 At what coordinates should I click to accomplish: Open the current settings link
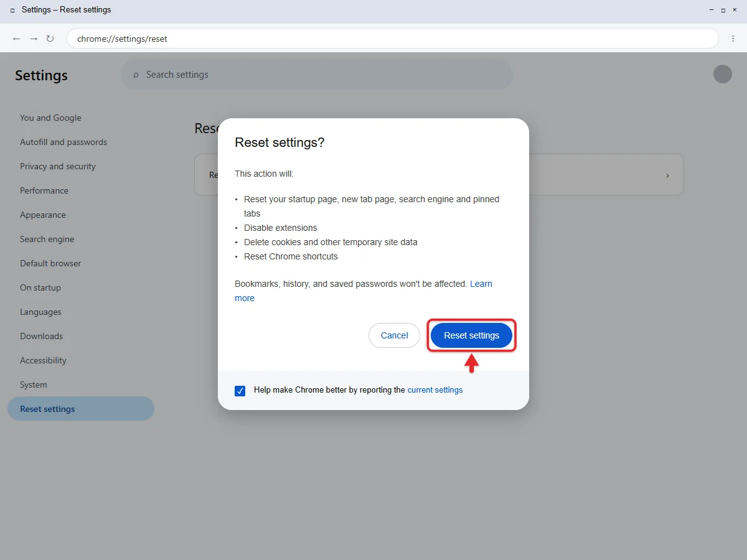coord(435,390)
